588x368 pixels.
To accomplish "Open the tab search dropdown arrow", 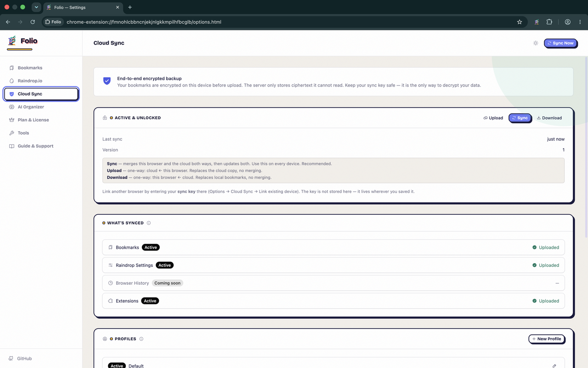I will point(36,7).
